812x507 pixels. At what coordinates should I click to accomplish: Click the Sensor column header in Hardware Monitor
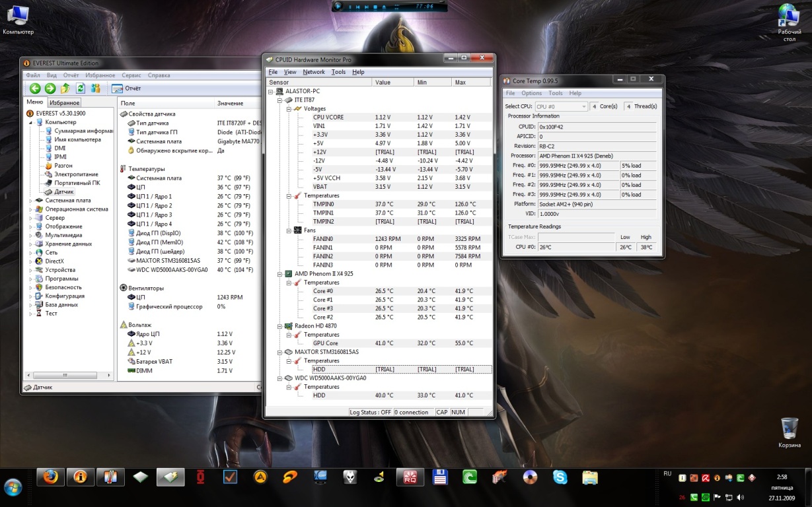(318, 83)
